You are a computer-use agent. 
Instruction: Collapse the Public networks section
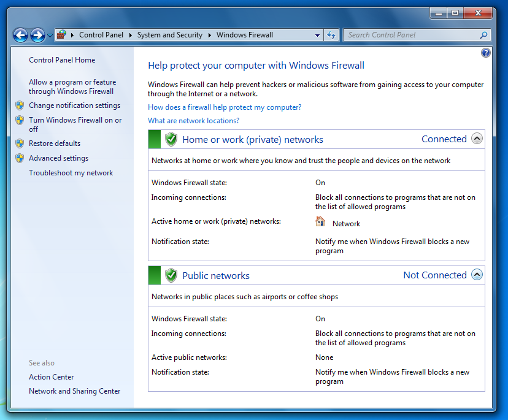pos(477,274)
